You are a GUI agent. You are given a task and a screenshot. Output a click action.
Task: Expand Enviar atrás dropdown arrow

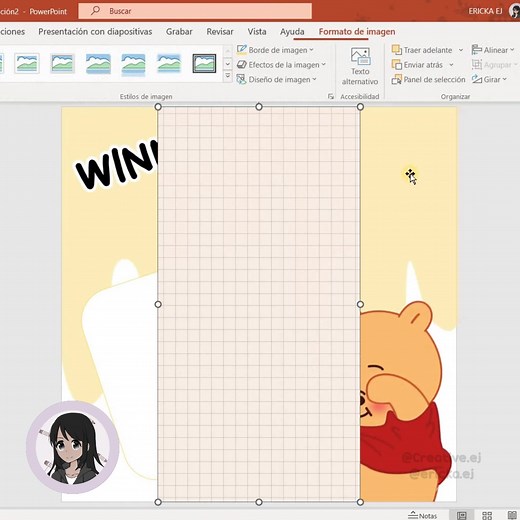coord(451,65)
